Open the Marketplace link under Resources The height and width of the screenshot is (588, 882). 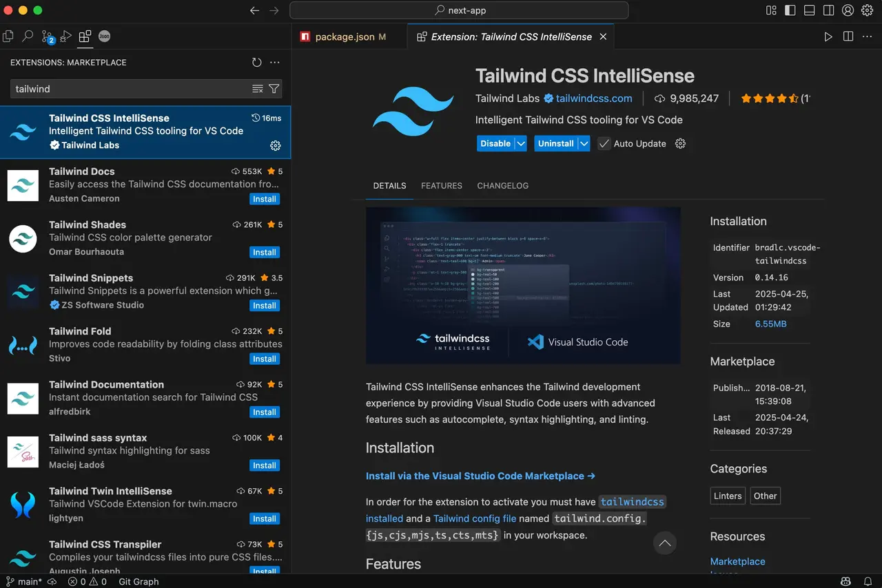[737, 561]
